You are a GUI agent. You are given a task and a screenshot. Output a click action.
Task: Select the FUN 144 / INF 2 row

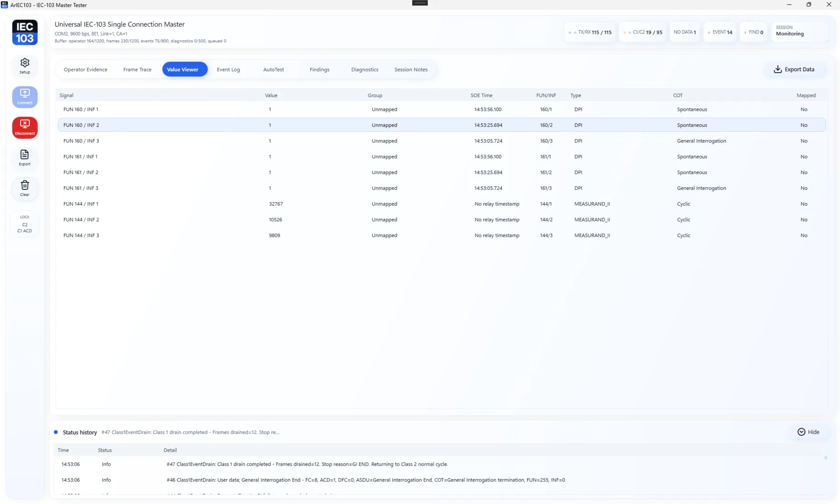(441, 220)
